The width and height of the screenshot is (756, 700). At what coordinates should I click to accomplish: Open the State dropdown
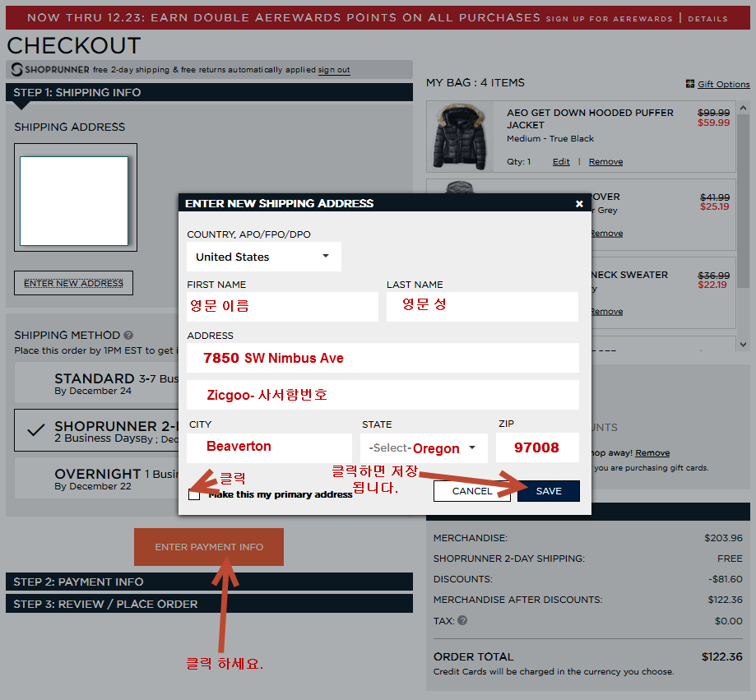coord(424,447)
